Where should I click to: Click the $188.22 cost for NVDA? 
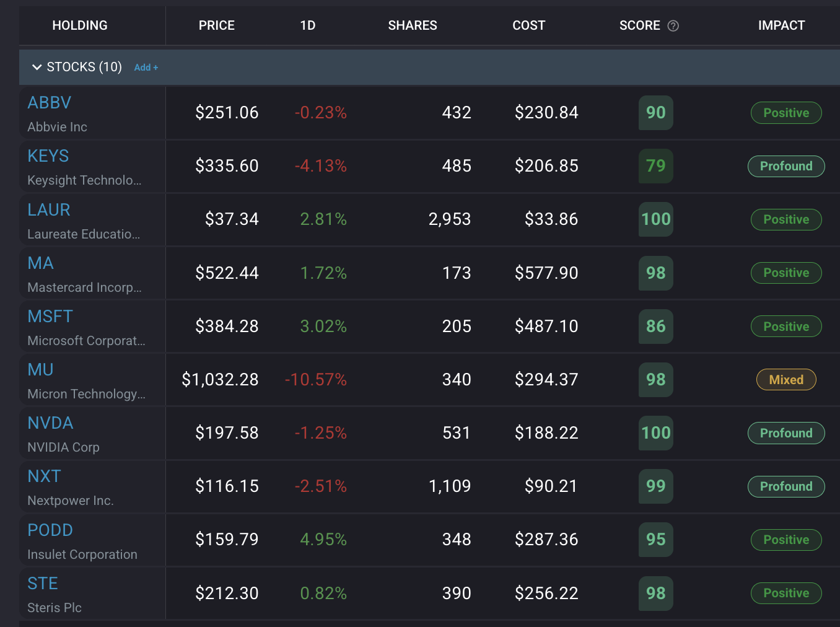click(x=546, y=433)
